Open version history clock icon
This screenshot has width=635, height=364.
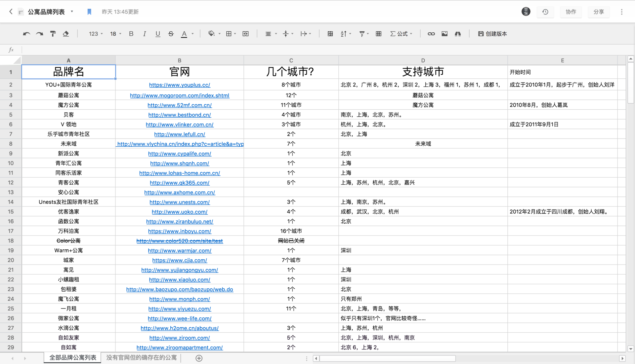click(x=545, y=12)
